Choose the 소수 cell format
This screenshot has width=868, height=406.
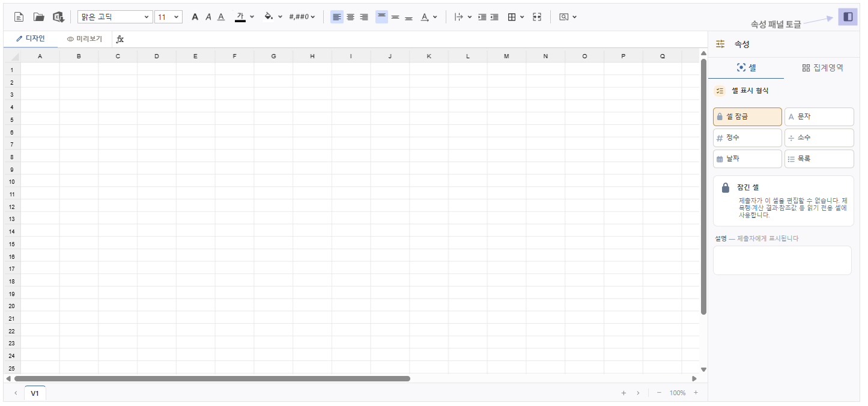point(819,138)
